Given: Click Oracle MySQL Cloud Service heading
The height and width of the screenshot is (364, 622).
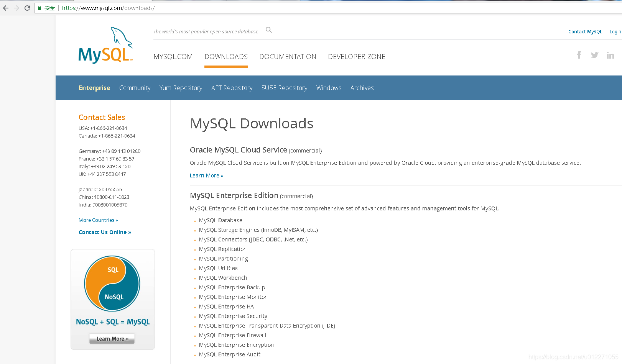Looking at the screenshot, I should 238,150.
